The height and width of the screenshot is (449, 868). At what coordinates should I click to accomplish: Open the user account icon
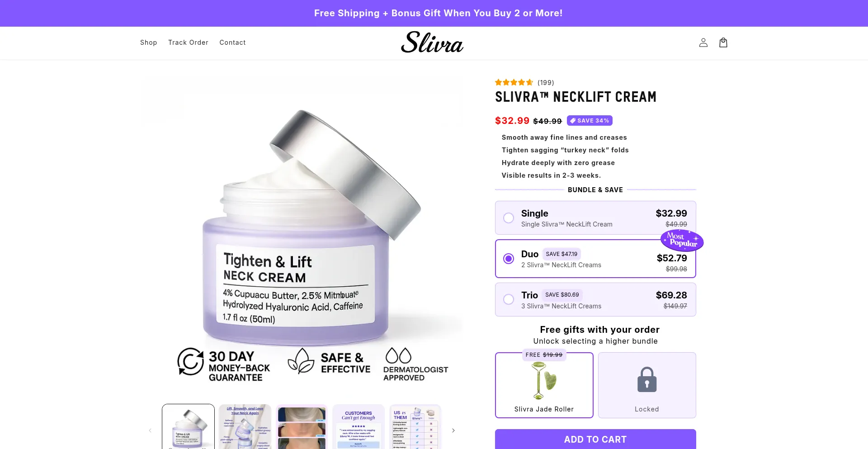pyautogui.click(x=703, y=43)
